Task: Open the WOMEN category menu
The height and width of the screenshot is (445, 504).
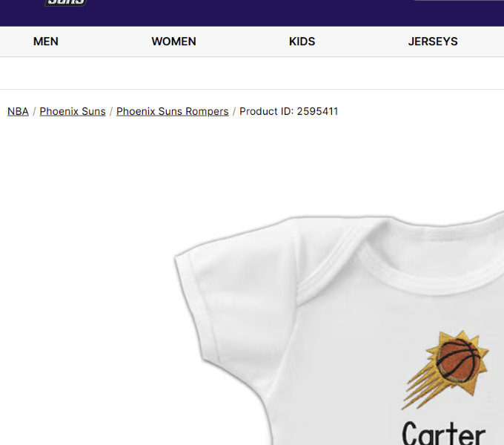Action: (173, 42)
